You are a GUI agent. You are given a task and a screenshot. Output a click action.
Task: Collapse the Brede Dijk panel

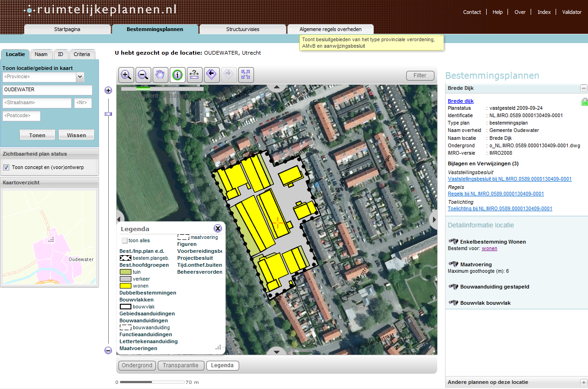coord(583,88)
